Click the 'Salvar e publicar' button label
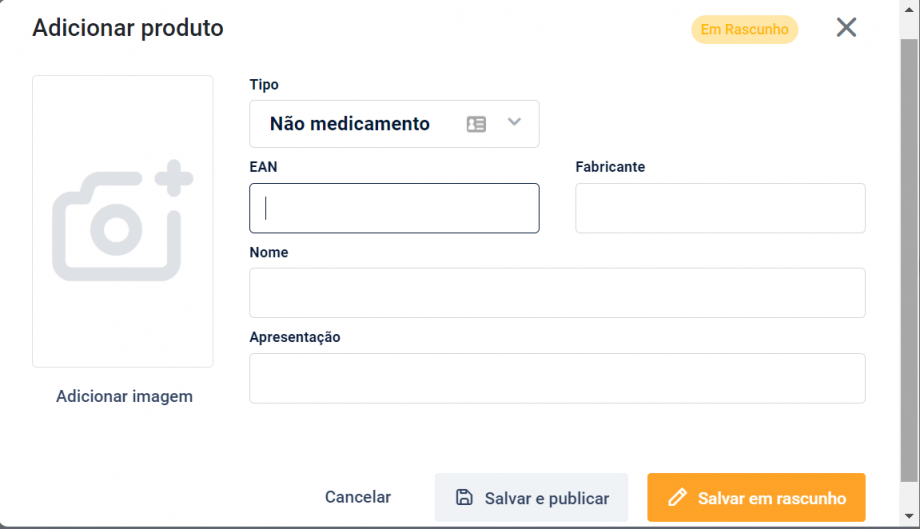This screenshot has width=920, height=529. 546,498
